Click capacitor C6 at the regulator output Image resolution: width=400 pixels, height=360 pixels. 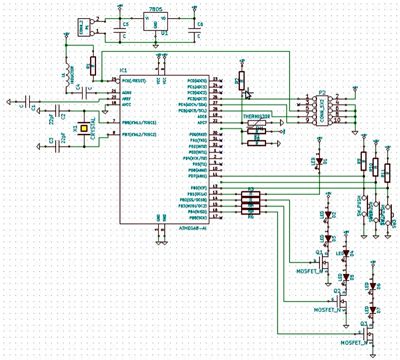(x=194, y=30)
